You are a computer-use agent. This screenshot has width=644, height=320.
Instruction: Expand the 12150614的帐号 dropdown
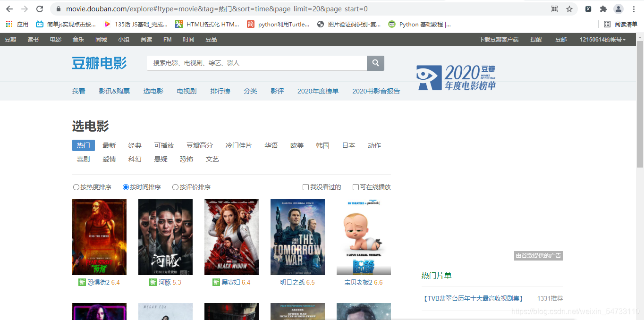tap(602, 39)
